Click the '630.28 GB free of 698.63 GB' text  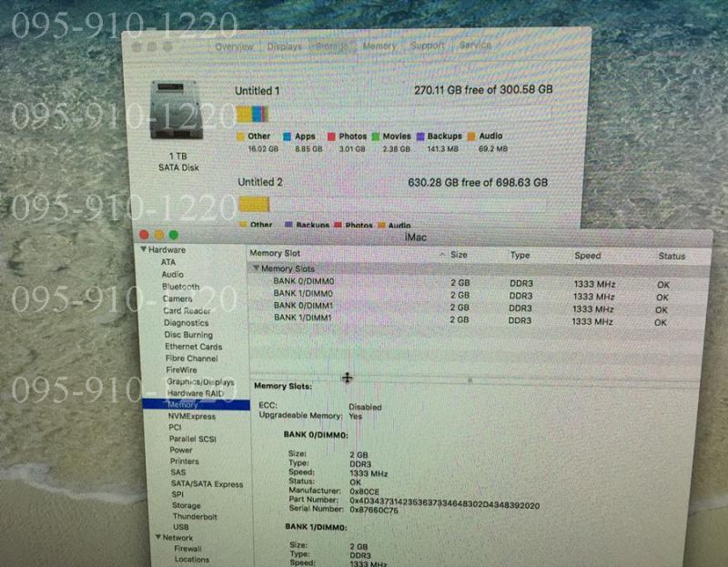coord(478,182)
